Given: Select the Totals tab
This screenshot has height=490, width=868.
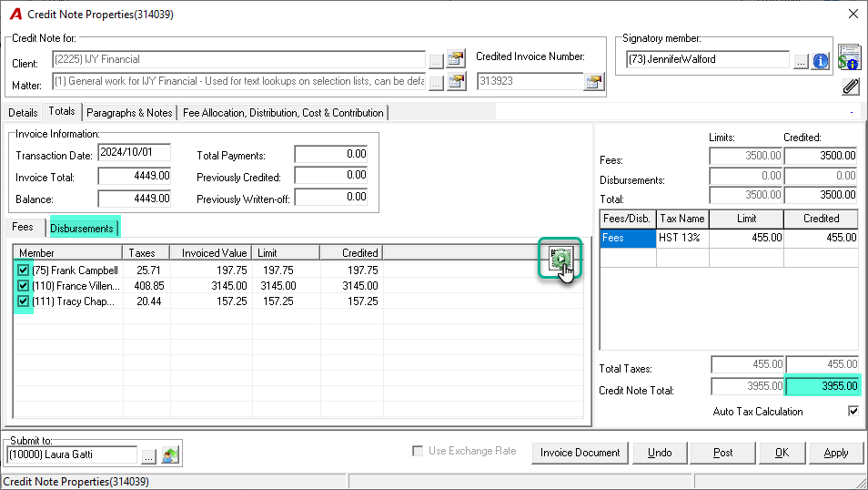Looking at the screenshot, I should coord(62,111).
